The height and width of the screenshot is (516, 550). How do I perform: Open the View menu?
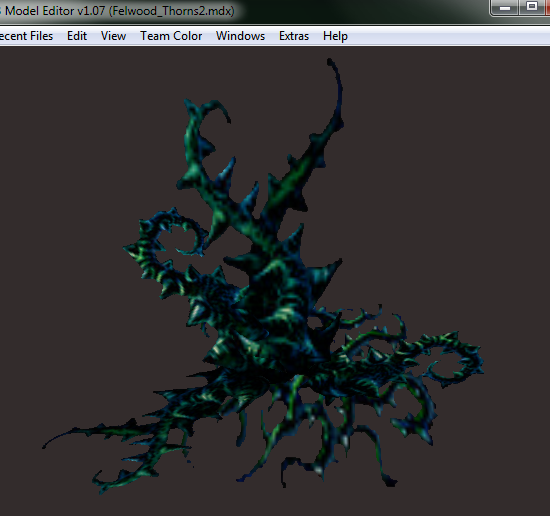coord(113,36)
